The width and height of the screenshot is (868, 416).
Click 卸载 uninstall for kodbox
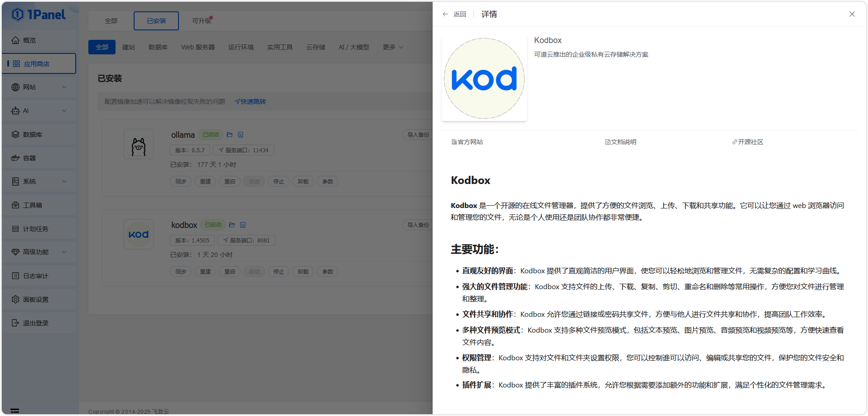click(x=303, y=271)
